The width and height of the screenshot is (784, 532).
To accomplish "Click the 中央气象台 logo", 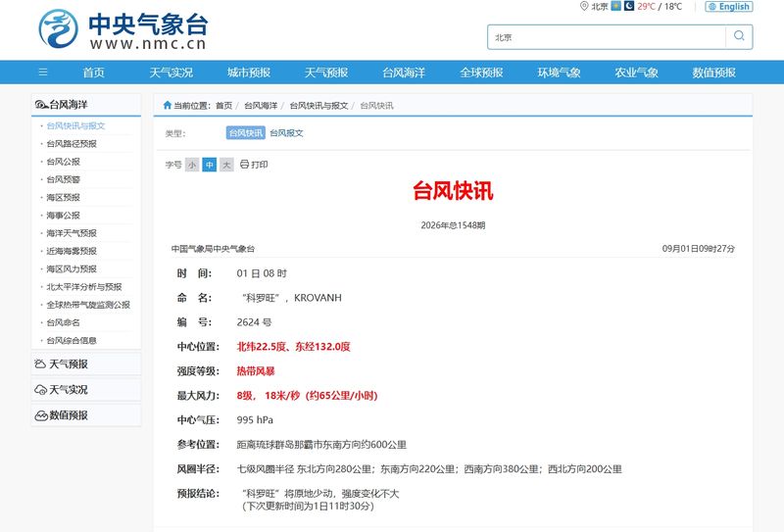I will (x=123, y=29).
